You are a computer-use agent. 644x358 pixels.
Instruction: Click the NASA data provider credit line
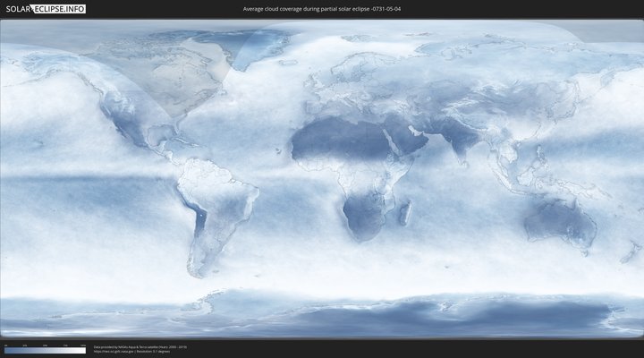140,347
